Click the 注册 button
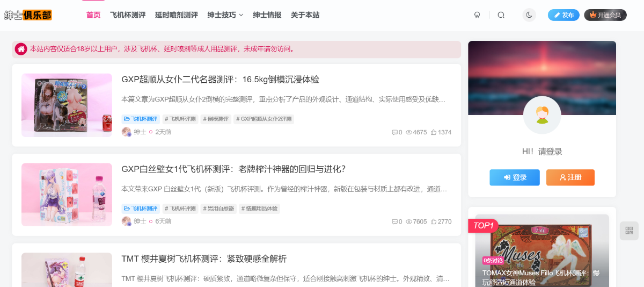This screenshot has height=287, width=644. 570,177
